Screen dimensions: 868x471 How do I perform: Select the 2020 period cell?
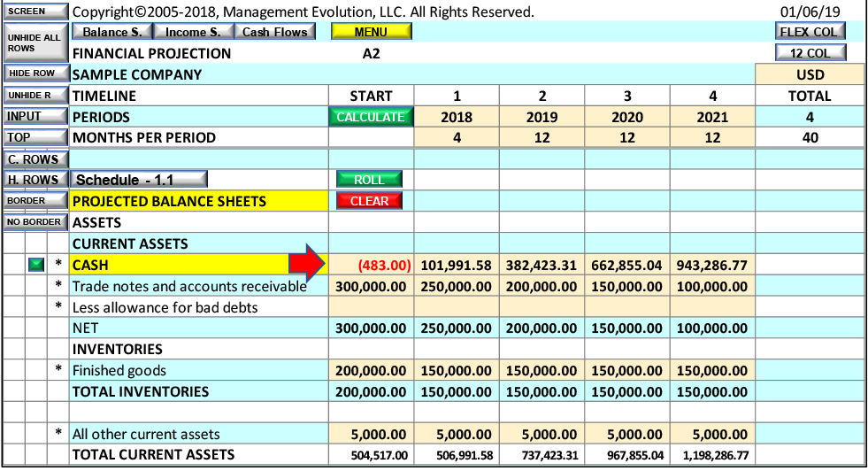coord(627,117)
